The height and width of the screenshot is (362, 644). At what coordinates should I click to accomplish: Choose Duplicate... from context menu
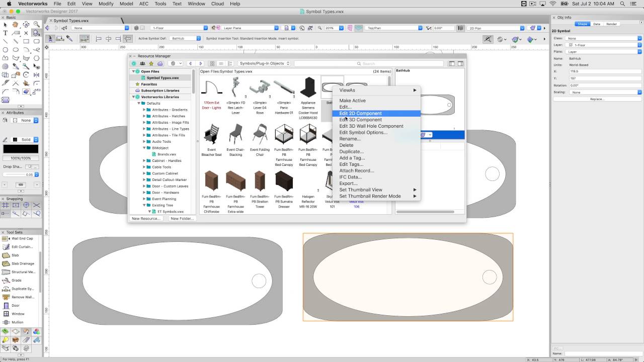point(376,151)
